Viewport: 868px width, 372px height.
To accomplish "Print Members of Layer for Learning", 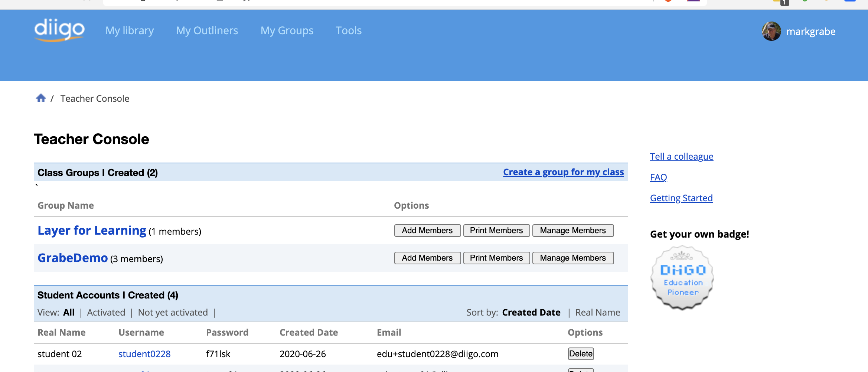I will 496,231.
